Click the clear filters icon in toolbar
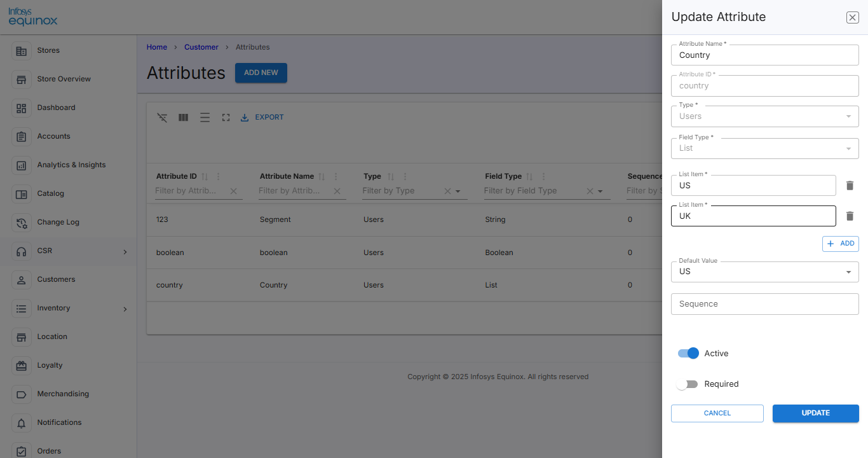Image resolution: width=868 pixels, height=458 pixels. [x=163, y=118]
